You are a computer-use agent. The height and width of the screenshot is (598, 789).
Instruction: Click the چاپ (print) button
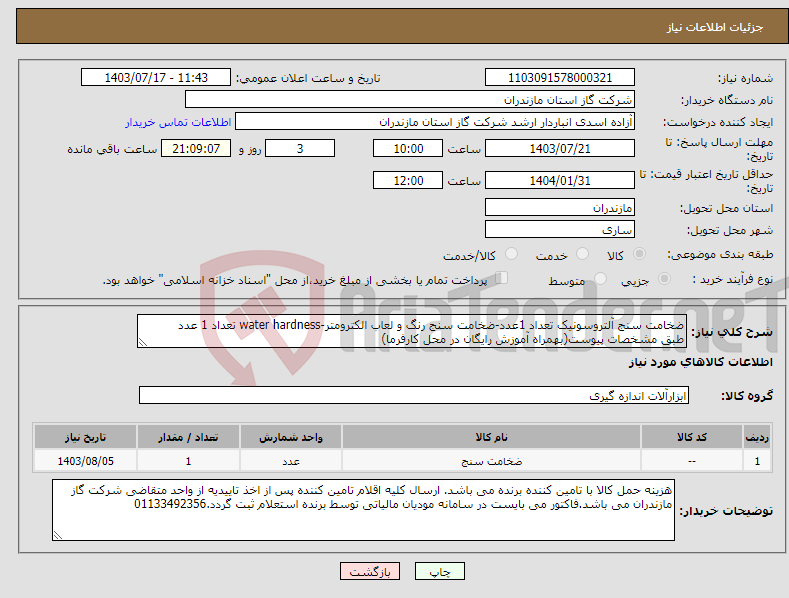(440, 571)
